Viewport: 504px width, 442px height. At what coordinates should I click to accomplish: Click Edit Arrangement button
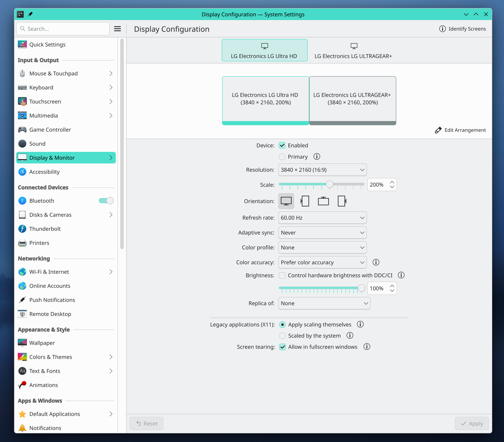460,130
